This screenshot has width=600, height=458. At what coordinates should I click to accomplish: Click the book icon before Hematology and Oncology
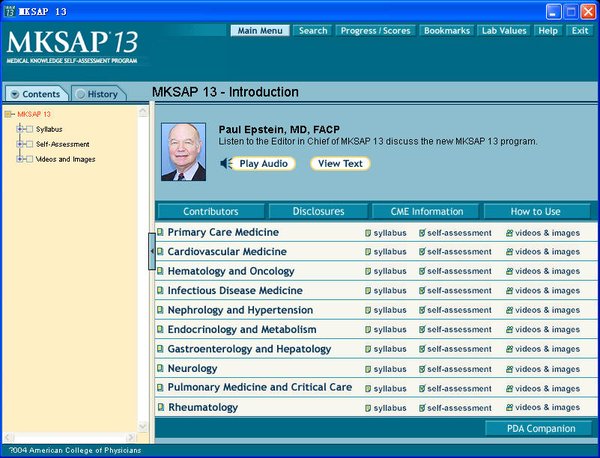pyautogui.click(x=160, y=271)
